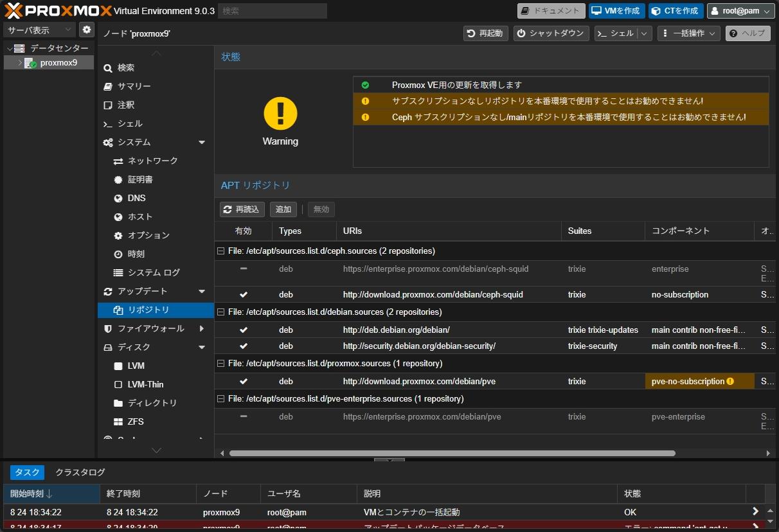Open サーバ表示 view selector
The width and height of the screenshot is (779, 532).
pyautogui.click(x=40, y=30)
